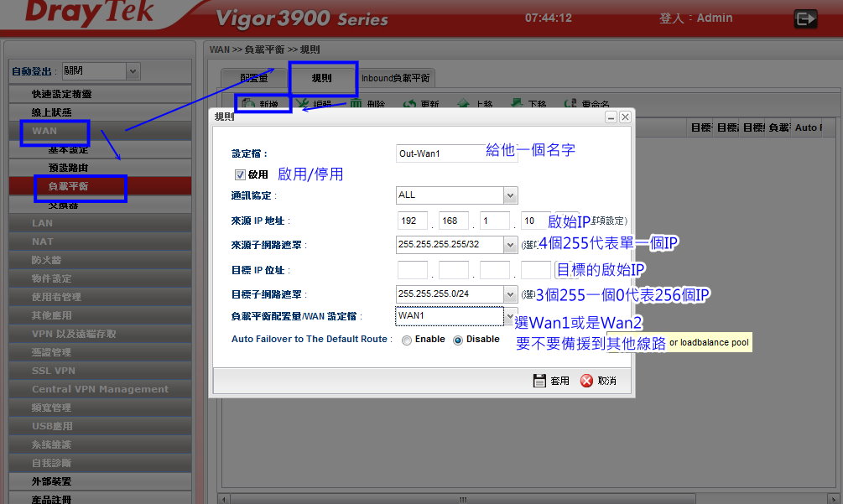
Task: Select the Enable radio for Auto Failover
Action: [x=407, y=340]
